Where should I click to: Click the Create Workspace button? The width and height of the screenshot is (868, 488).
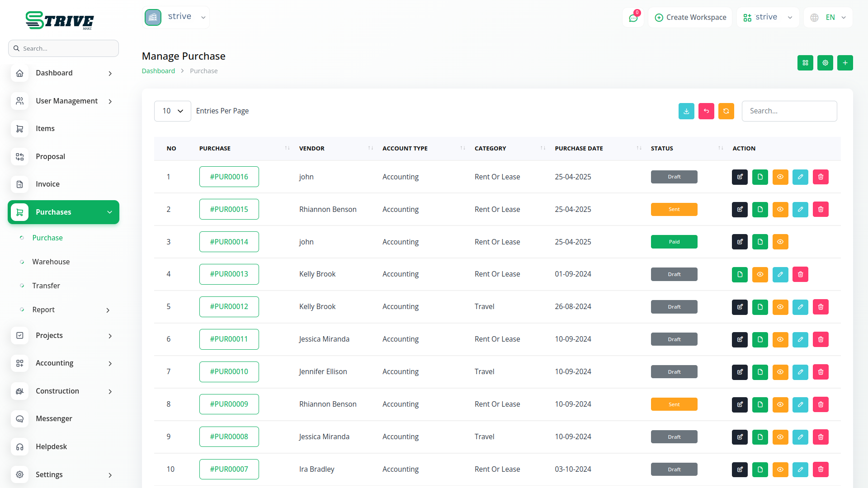click(x=690, y=18)
